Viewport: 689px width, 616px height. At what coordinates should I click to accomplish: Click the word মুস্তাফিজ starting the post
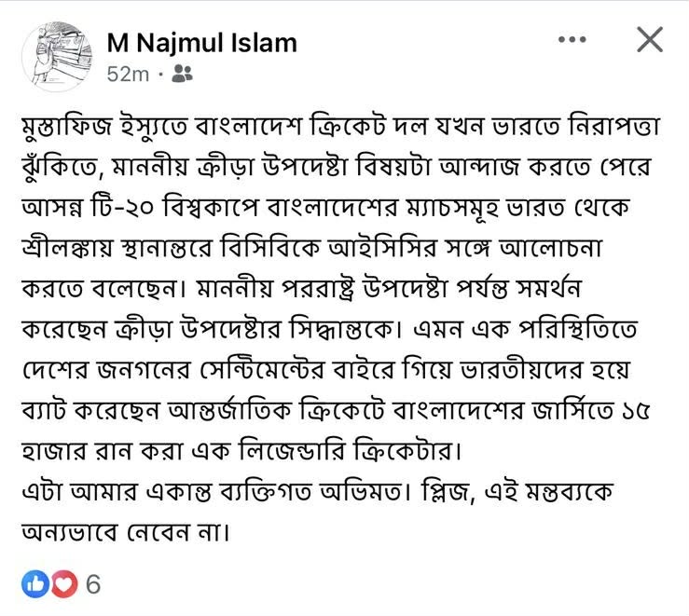pyautogui.click(x=72, y=129)
